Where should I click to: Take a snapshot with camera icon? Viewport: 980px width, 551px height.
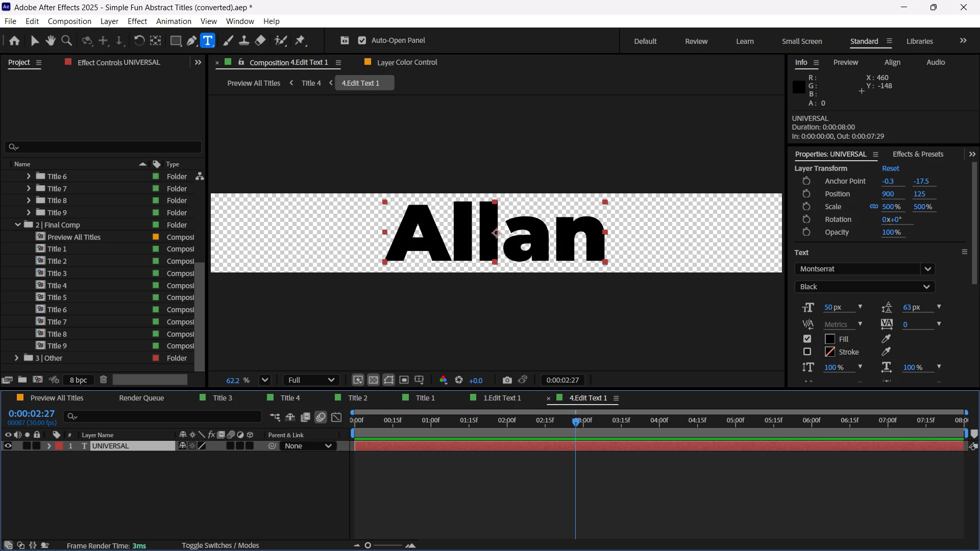tap(507, 380)
